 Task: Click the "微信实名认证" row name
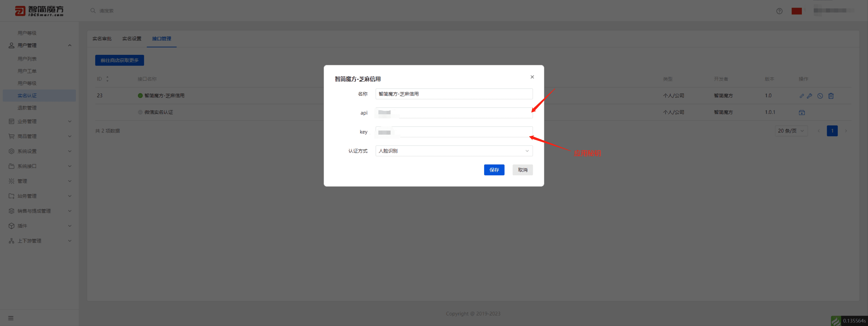159,112
